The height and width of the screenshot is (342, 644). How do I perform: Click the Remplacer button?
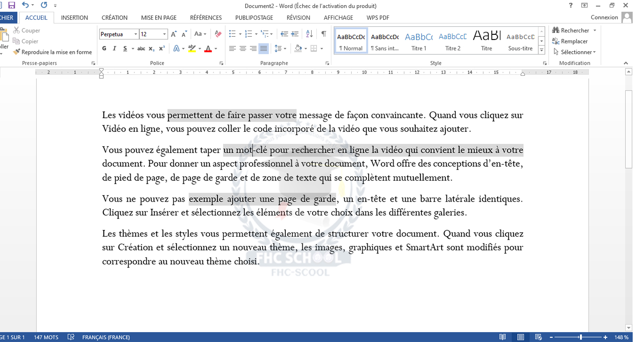pos(570,41)
